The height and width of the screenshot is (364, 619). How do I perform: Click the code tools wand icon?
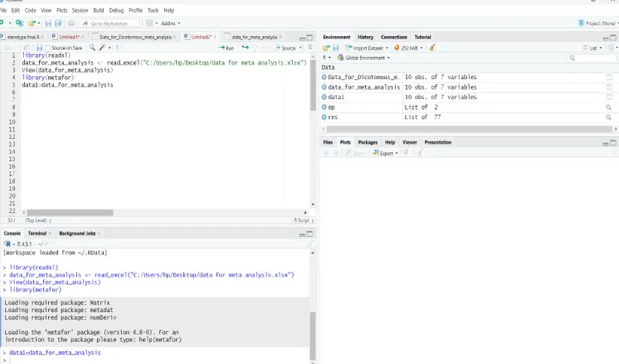tap(102, 47)
